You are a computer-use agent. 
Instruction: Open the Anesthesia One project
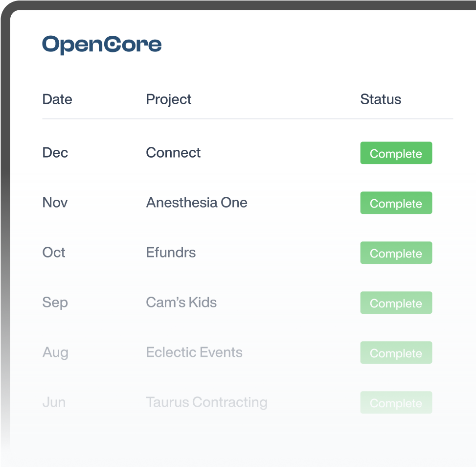click(197, 202)
